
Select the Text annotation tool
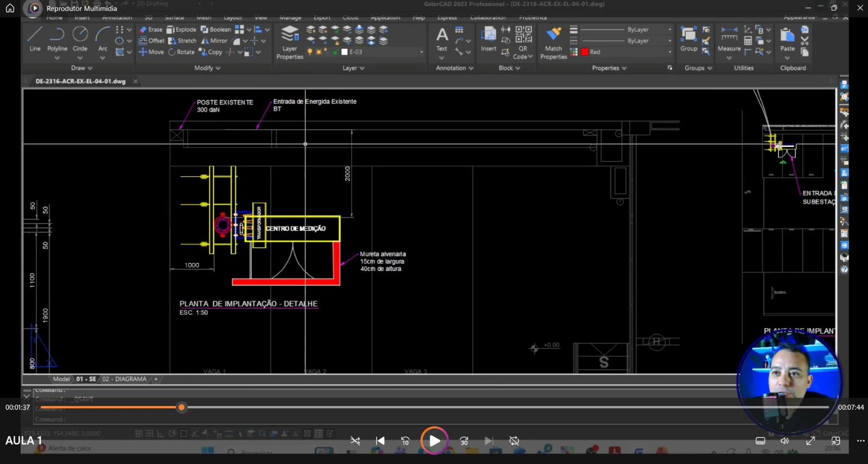[x=442, y=39]
